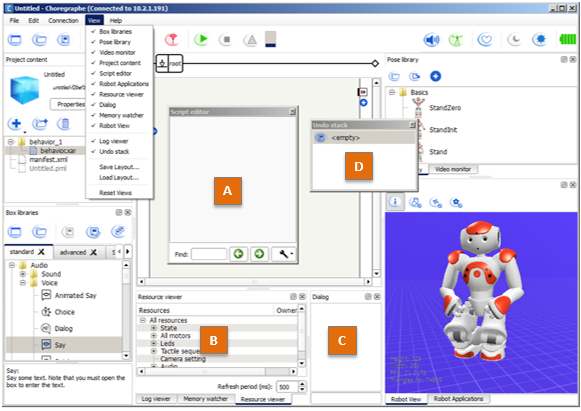Viewport: 581px width, 411px height.
Task: Expand State node in Resource viewer
Action: click(x=154, y=328)
